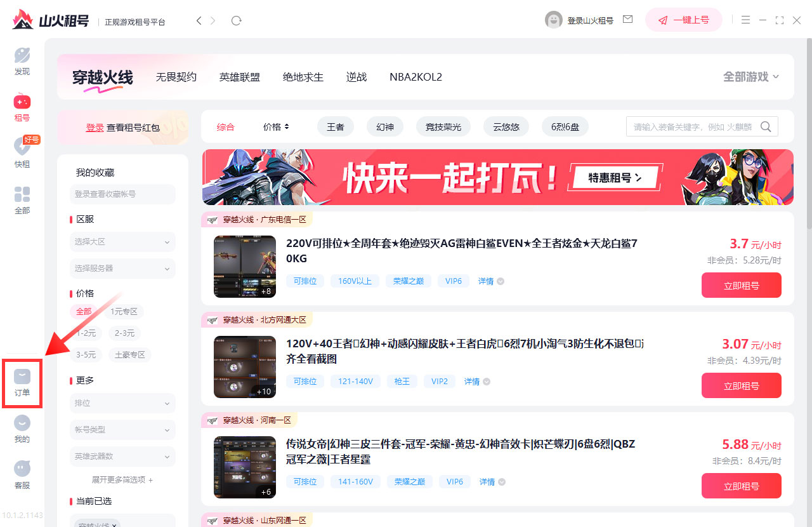812x527 pixels.
Task: Open the hamburger menu icon
Action: pyautogui.click(x=746, y=20)
